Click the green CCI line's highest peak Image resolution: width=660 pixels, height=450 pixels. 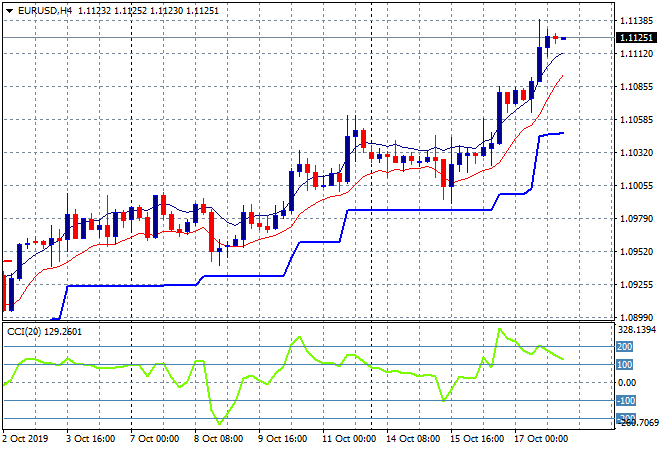pyautogui.click(x=500, y=329)
